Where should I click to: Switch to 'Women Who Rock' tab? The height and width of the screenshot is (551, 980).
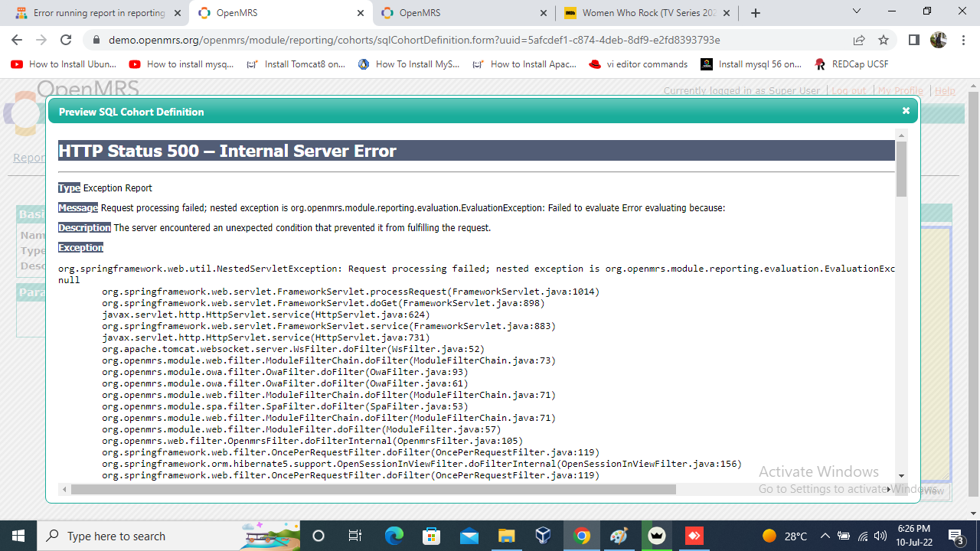pos(648,13)
